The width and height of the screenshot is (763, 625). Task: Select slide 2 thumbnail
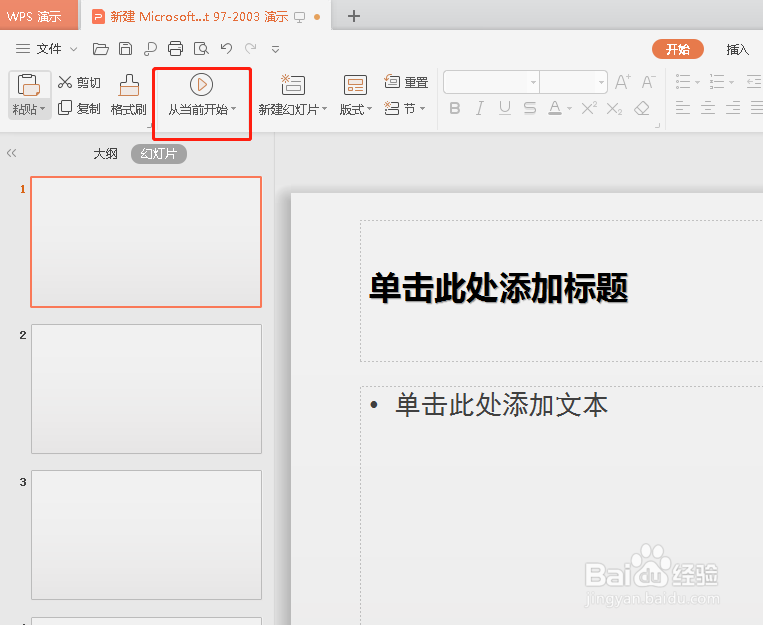[146, 389]
